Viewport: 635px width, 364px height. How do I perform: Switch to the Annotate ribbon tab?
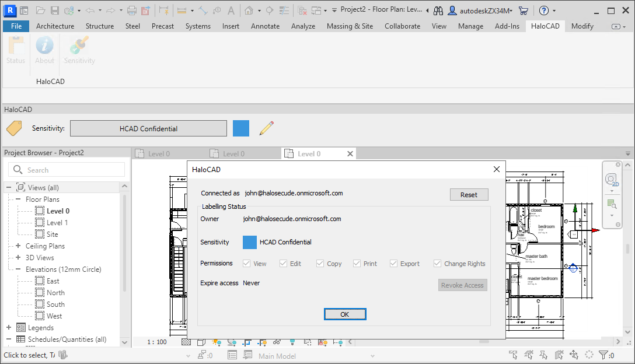265,26
